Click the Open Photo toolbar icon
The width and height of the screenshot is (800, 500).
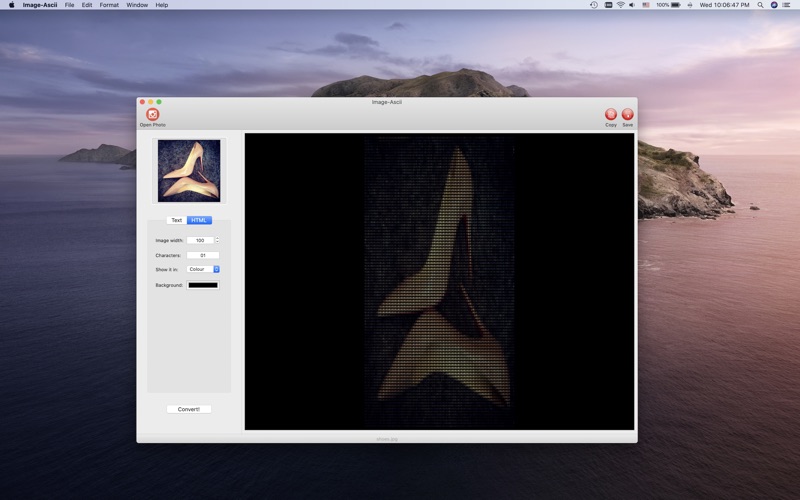(152, 115)
